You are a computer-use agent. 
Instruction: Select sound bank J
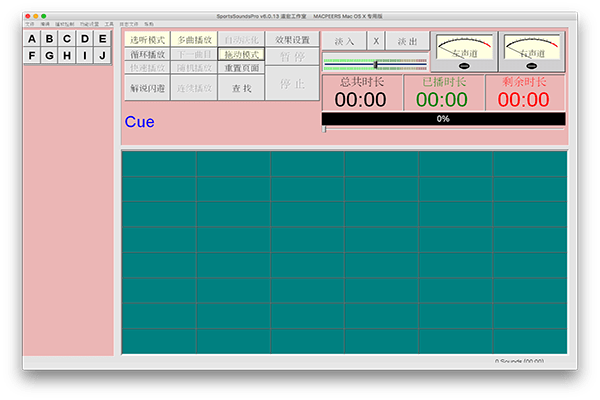103,56
